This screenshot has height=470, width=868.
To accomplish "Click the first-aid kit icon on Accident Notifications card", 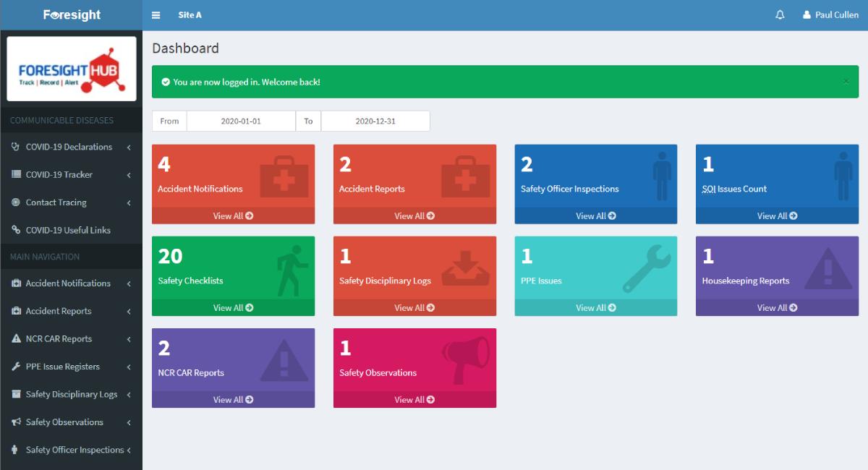I will click(x=284, y=177).
